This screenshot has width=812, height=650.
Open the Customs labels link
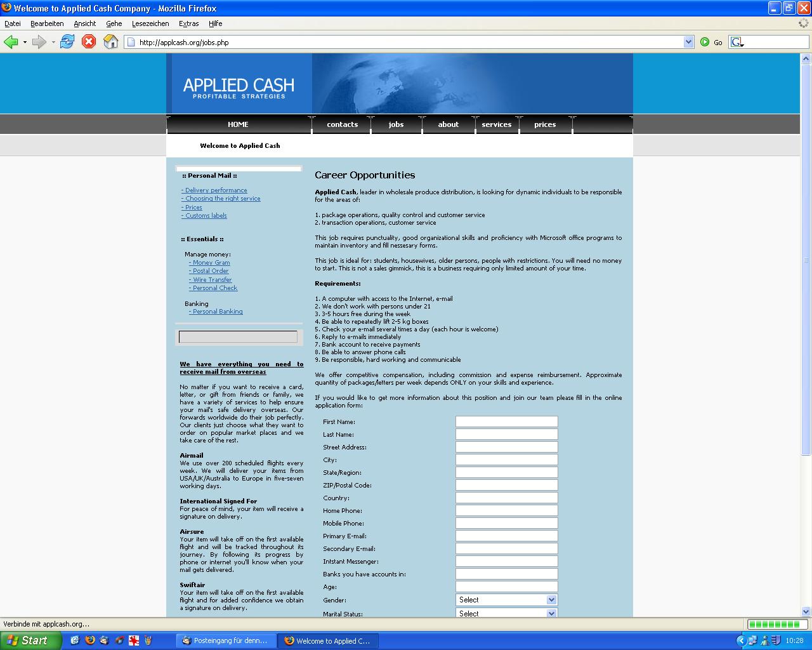pyautogui.click(x=204, y=216)
